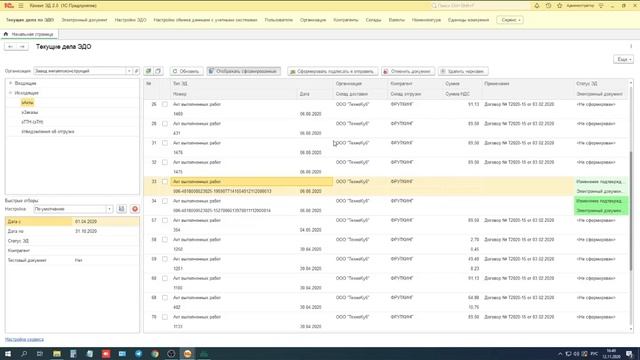Click the Дата по filter value field
The width and height of the screenshot is (640, 360).
point(106,231)
